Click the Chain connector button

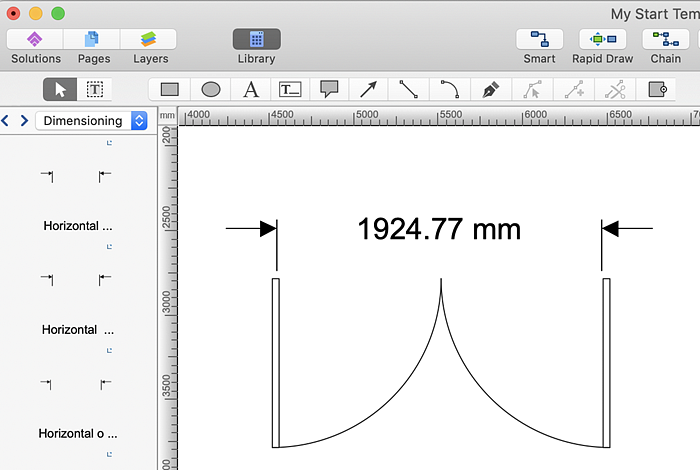click(665, 40)
